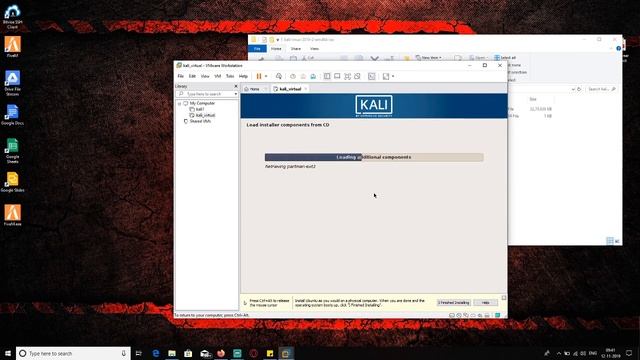Open Sticky Notes from taskbar

coord(270,353)
